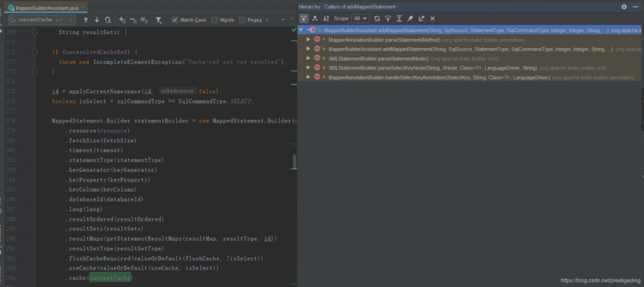Click the currentCache search field
Viewport: 644px width, 287px height.
click(x=41, y=20)
